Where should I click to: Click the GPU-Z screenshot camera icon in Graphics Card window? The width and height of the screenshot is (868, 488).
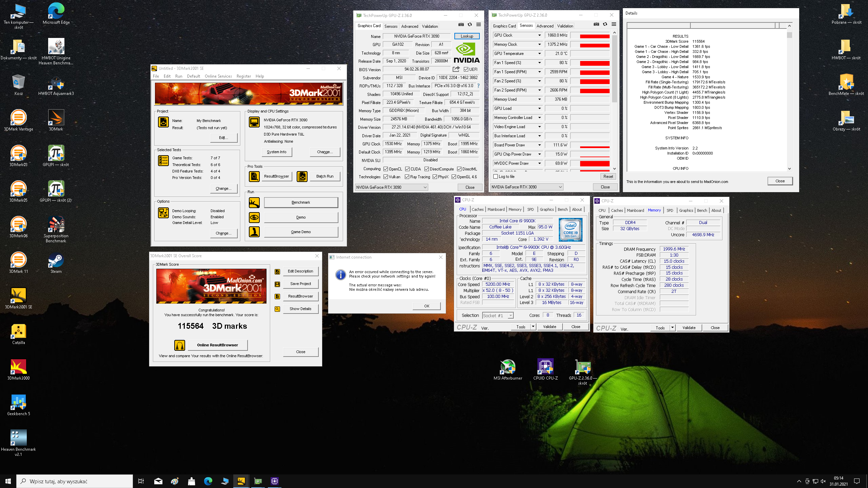click(461, 24)
